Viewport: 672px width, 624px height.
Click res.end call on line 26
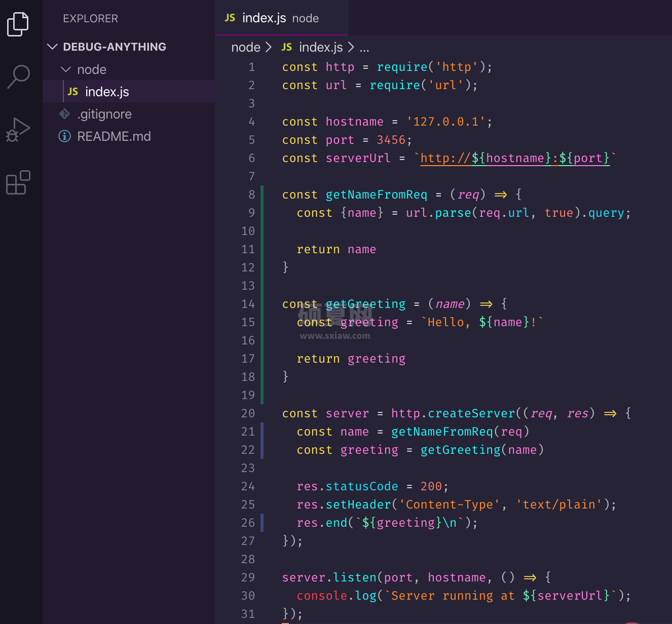pyautogui.click(x=322, y=523)
